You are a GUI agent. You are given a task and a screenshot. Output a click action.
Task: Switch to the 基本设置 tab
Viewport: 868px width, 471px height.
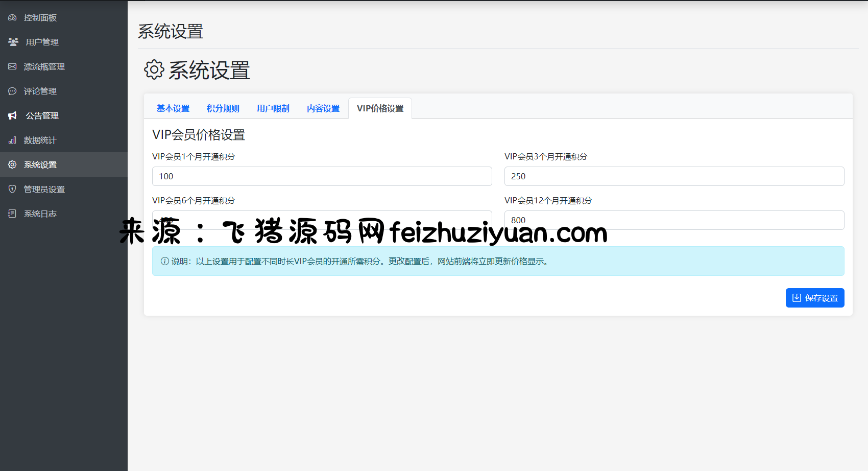click(x=173, y=108)
